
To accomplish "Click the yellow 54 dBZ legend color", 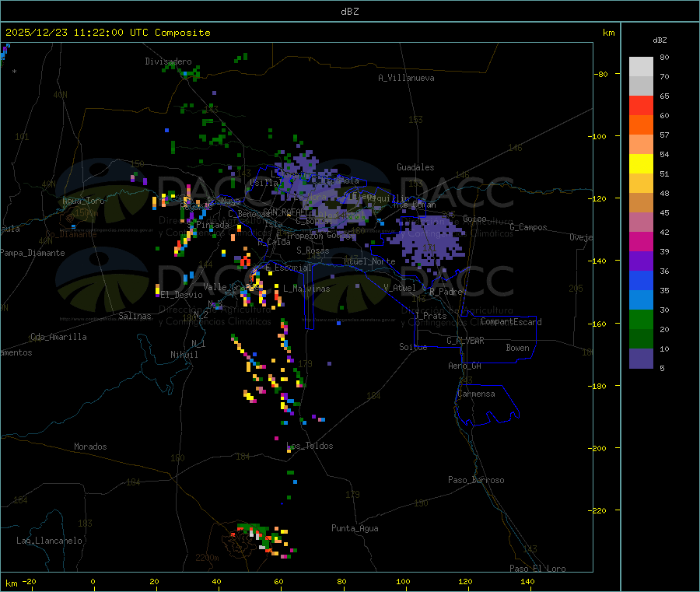I will 641,164.
